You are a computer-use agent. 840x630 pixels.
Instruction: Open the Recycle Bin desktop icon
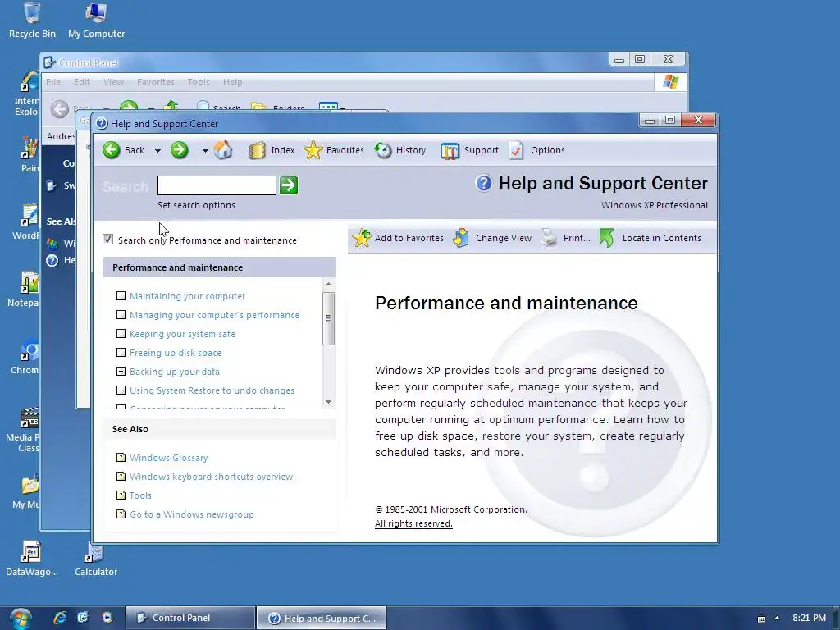tap(32, 21)
